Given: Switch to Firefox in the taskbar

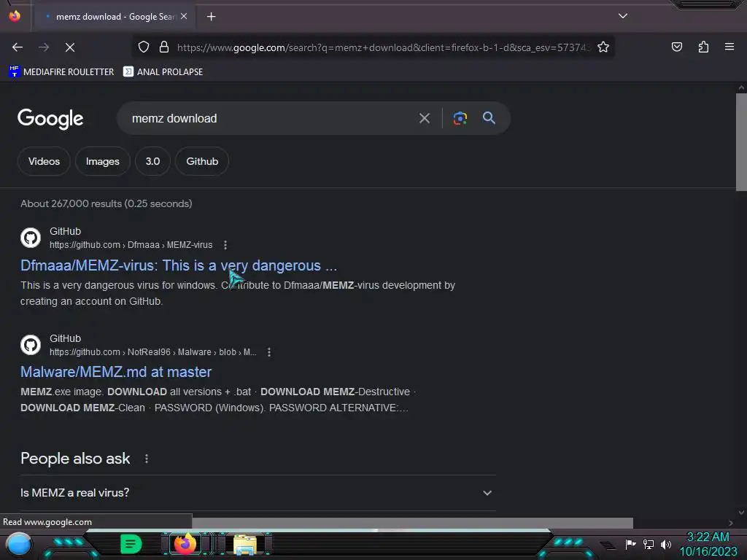Looking at the screenshot, I should [x=185, y=543].
